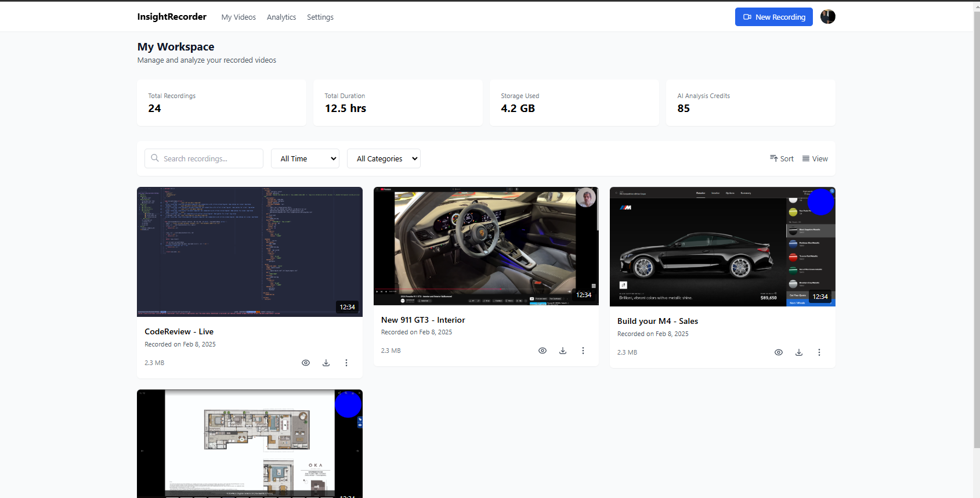The image size is (980, 498).
Task: Change the View layout
Action: (x=815, y=158)
